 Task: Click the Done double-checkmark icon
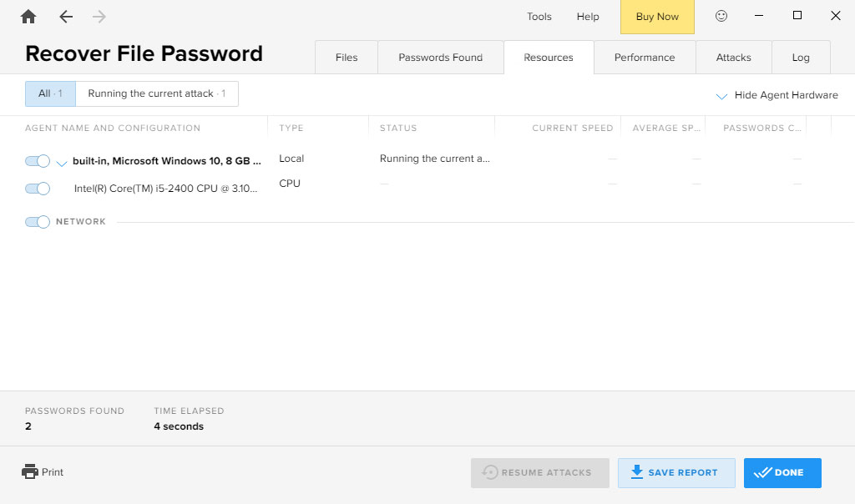(761, 472)
